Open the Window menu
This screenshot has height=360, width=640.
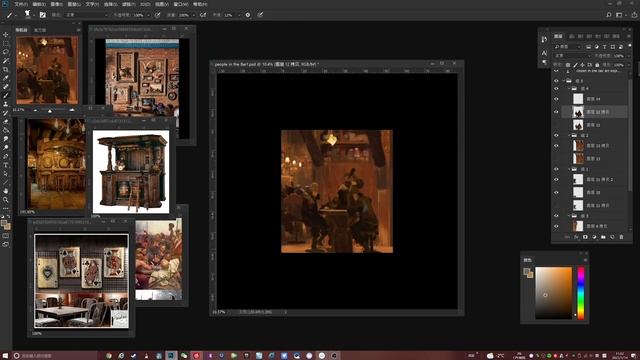click(x=181, y=4)
